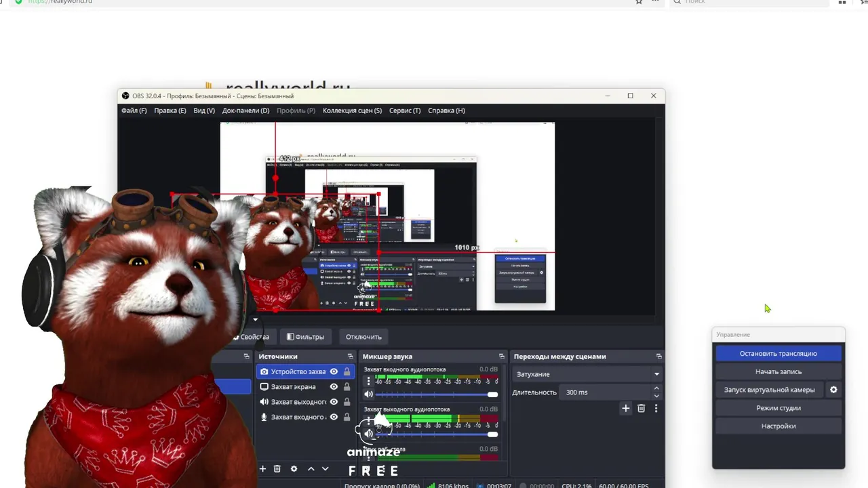The width and height of the screenshot is (868, 488).
Task: Select the Устройство захвата source row
Action: point(306,371)
